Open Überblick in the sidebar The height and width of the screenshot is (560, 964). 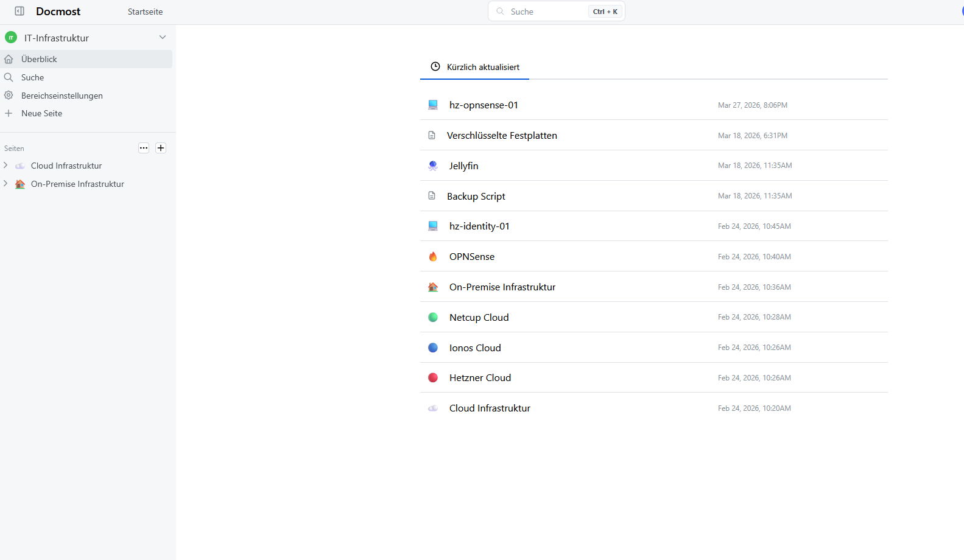click(86, 59)
